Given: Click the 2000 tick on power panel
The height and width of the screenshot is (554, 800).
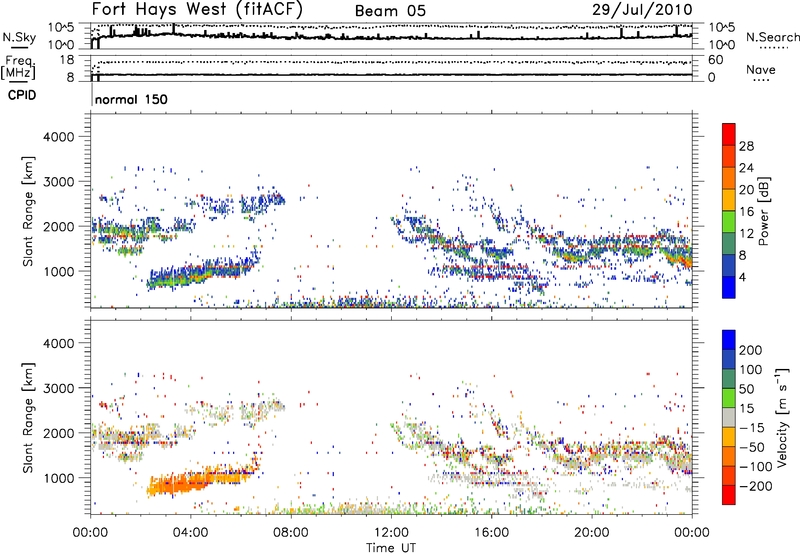Looking at the screenshot, I should 58,226.
